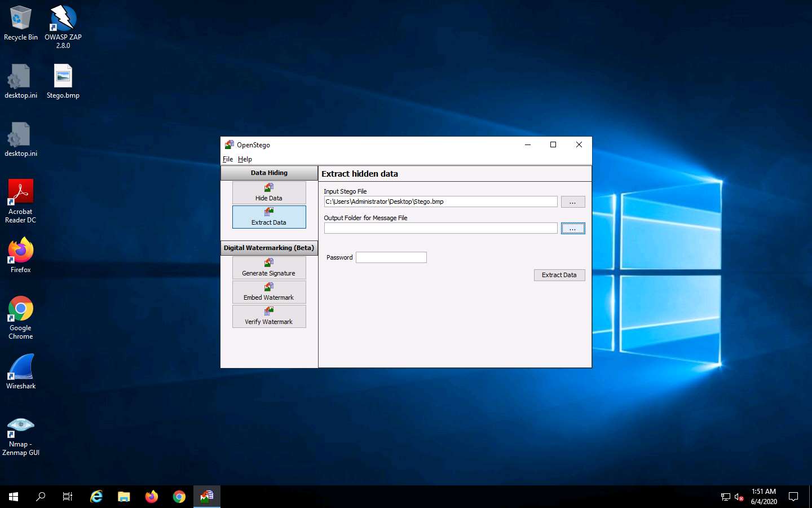Image resolution: width=812 pixels, height=508 pixels.
Task: Select the Firefox desktop shortcut
Action: coord(21,256)
